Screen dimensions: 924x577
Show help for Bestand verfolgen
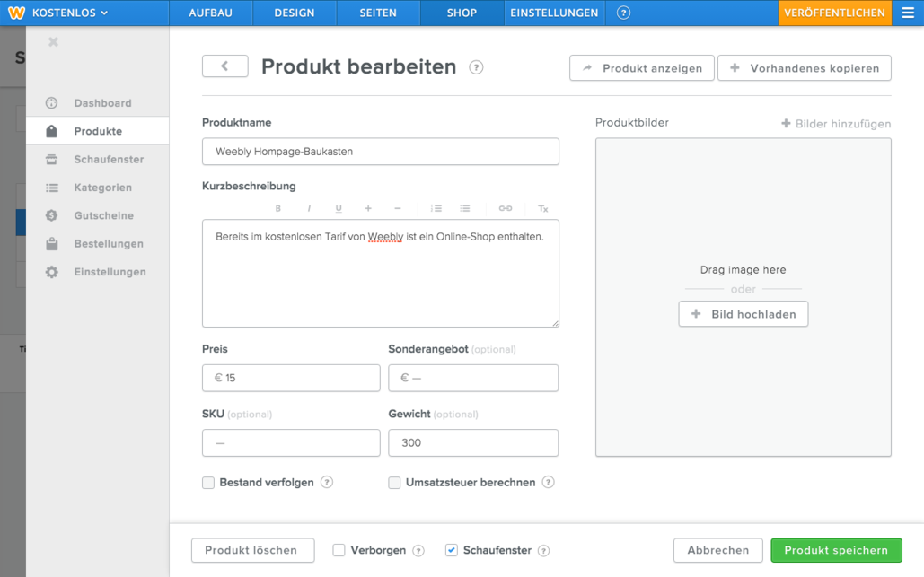pos(327,482)
